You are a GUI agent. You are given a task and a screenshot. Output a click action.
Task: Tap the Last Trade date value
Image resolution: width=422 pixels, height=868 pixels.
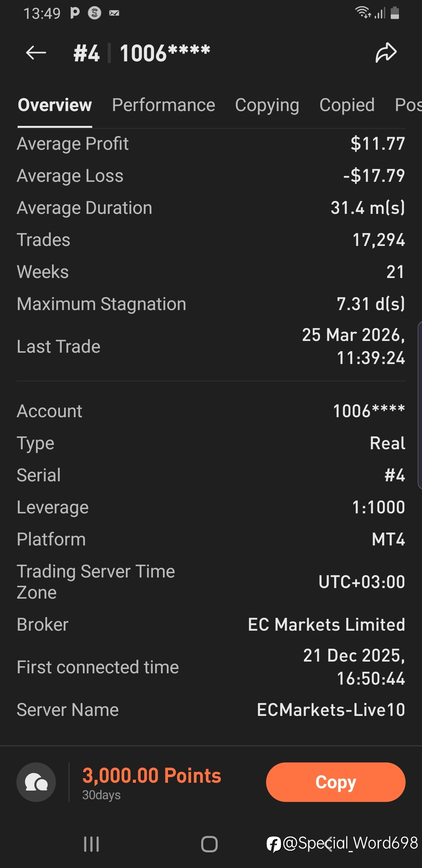click(353, 346)
